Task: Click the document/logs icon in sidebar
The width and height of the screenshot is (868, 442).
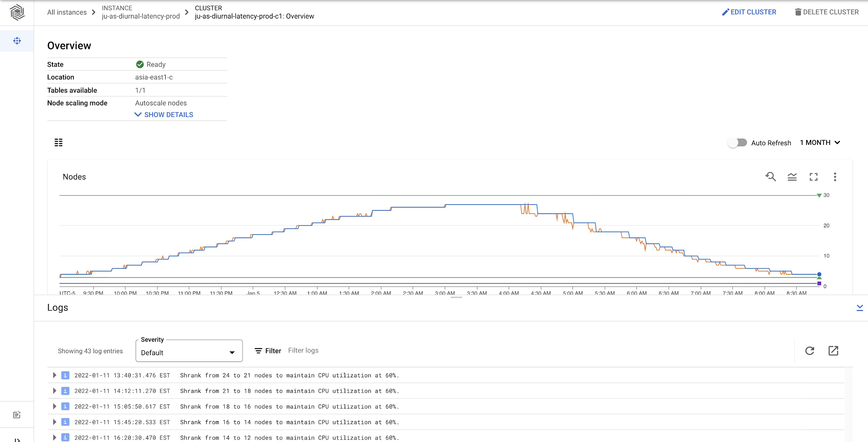Action: click(x=17, y=414)
